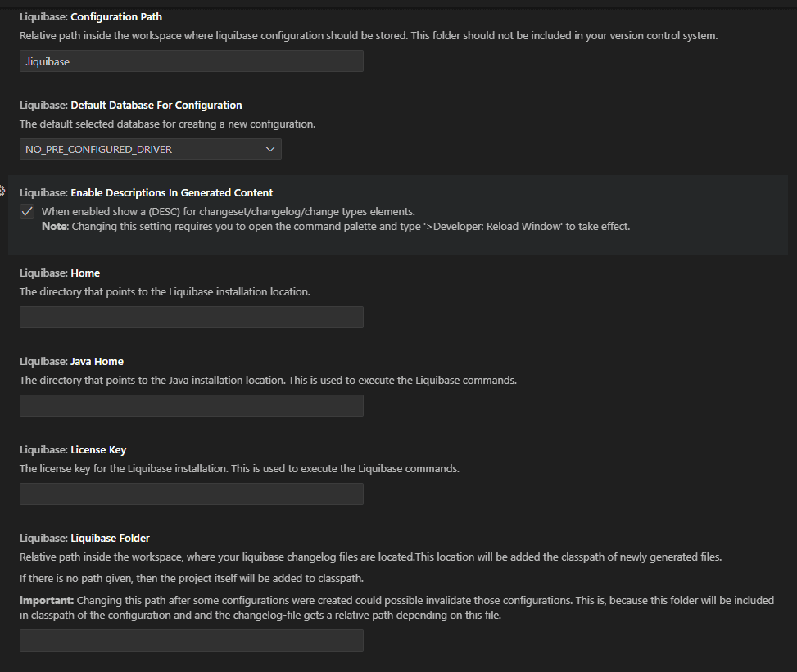Click the Java Home input field
This screenshot has width=797, height=672.
(x=191, y=405)
